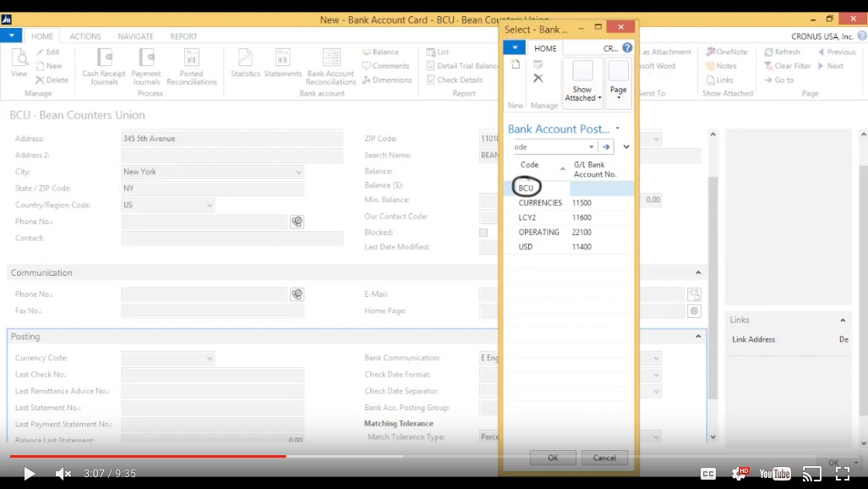The width and height of the screenshot is (868, 489).
Task: Switch to the REPORT ribbon tab
Action: click(184, 36)
